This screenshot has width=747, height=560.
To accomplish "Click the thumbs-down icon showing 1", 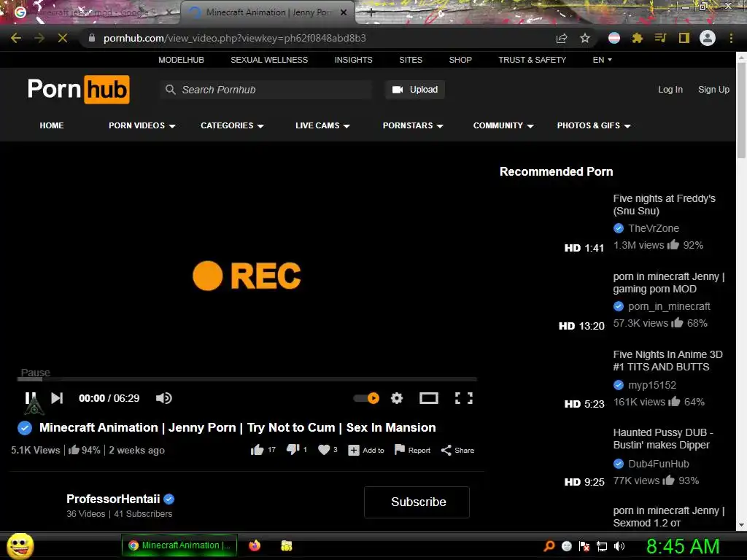I will click(x=293, y=449).
